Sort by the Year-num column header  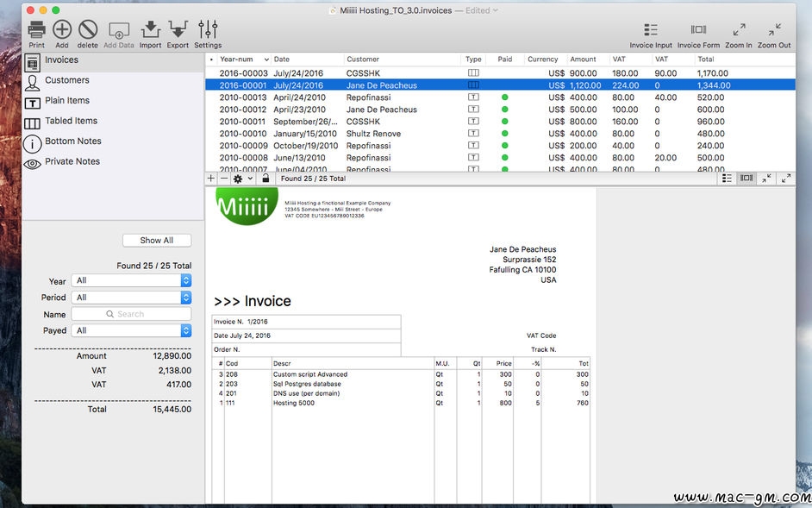click(x=243, y=60)
